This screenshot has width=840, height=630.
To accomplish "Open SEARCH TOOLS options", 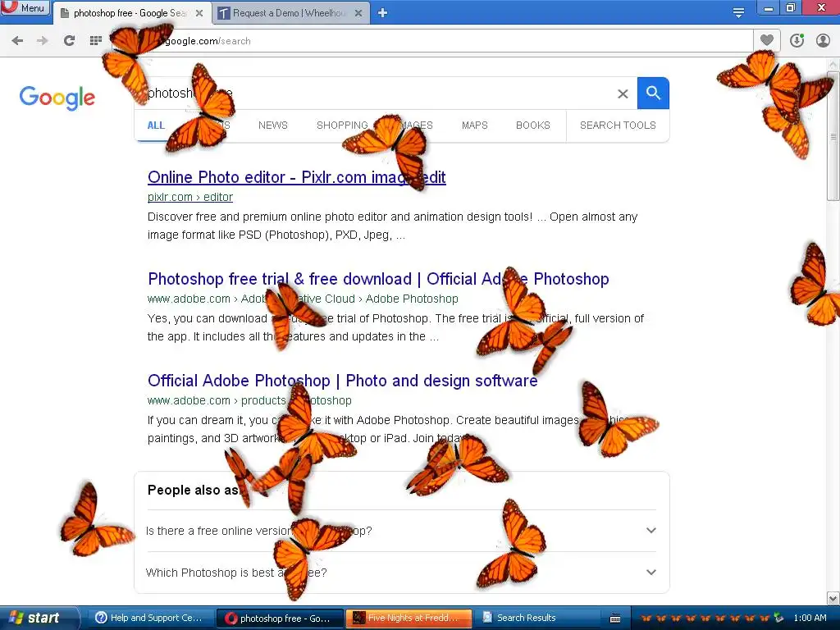I will (x=618, y=126).
